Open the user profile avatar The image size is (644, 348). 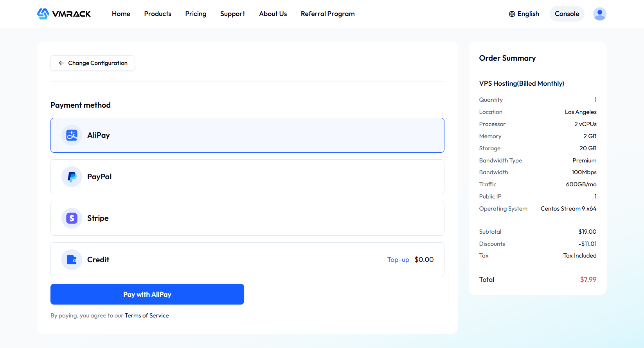[x=599, y=14]
